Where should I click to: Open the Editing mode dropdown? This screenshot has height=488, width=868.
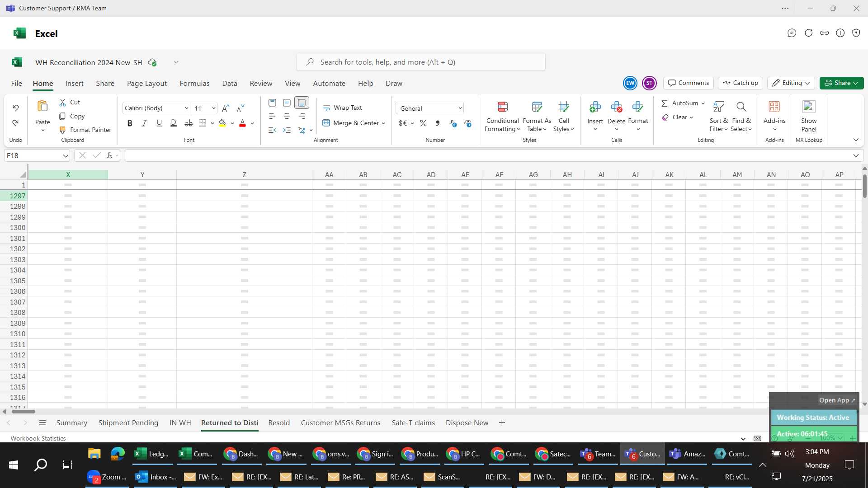coord(791,83)
